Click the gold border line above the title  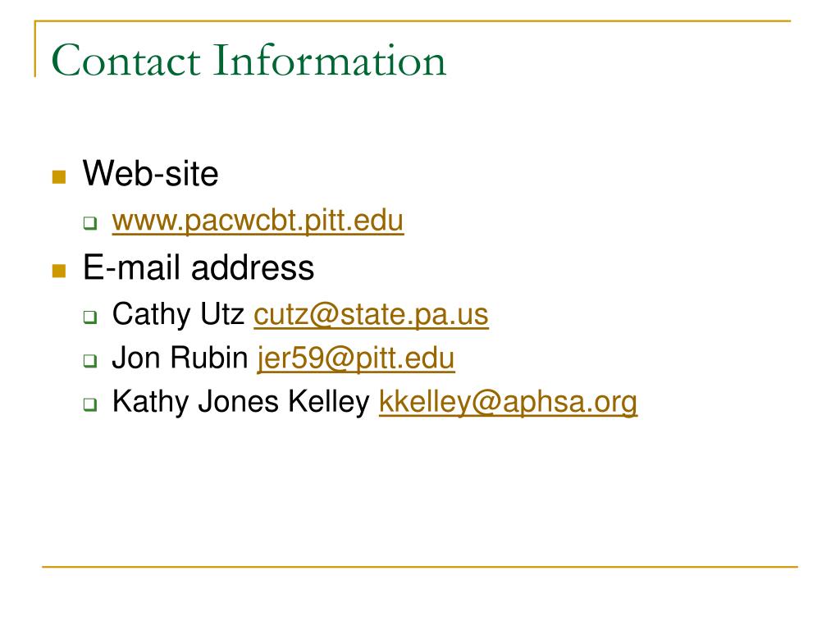(x=413, y=21)
